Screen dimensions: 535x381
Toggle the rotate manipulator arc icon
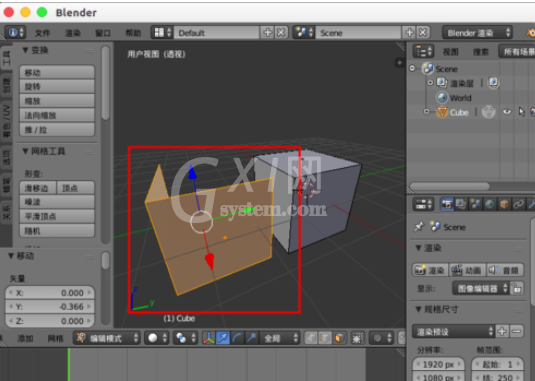coord(237,338)
